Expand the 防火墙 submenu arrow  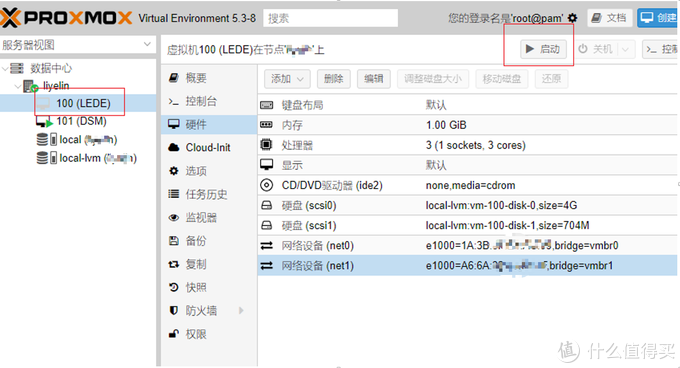click(x=241, y=310)
